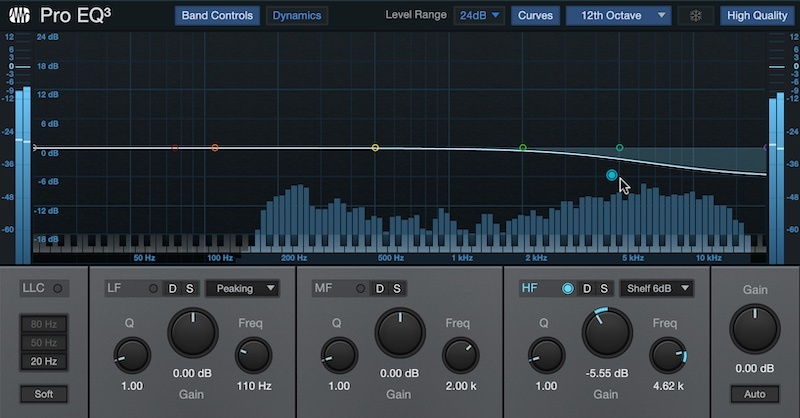Click the Soft low cut button

tap(44, 394)
